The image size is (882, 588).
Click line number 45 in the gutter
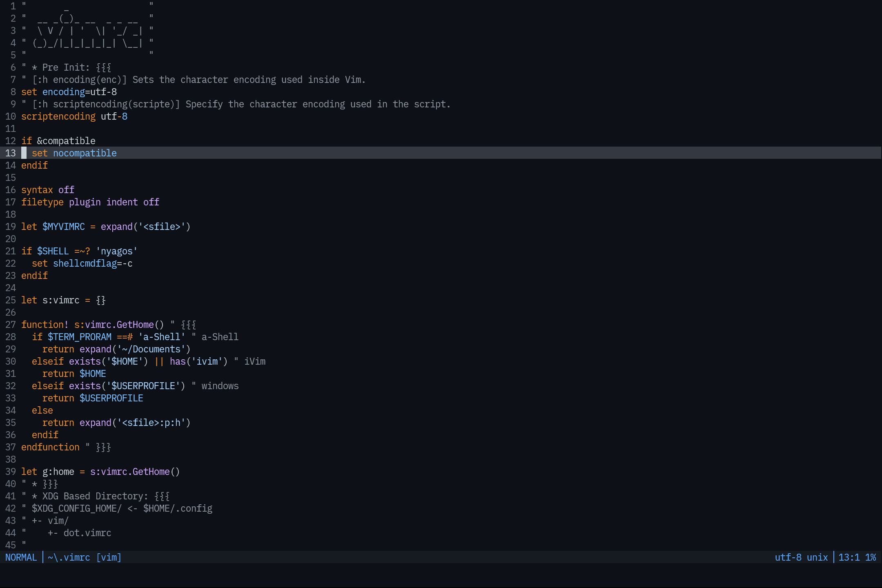11,545
